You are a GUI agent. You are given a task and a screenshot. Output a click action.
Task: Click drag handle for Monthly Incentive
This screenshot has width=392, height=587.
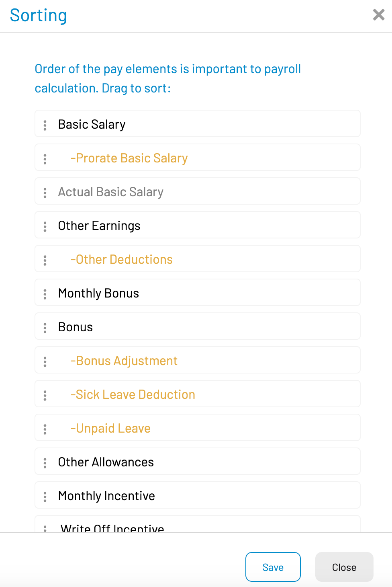pos(45,497)
